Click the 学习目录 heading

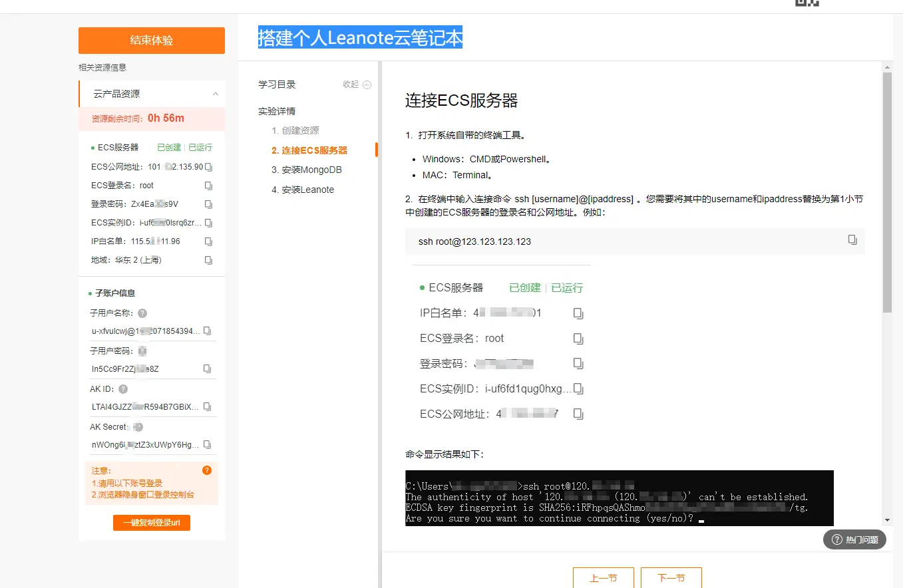[277, 84]
